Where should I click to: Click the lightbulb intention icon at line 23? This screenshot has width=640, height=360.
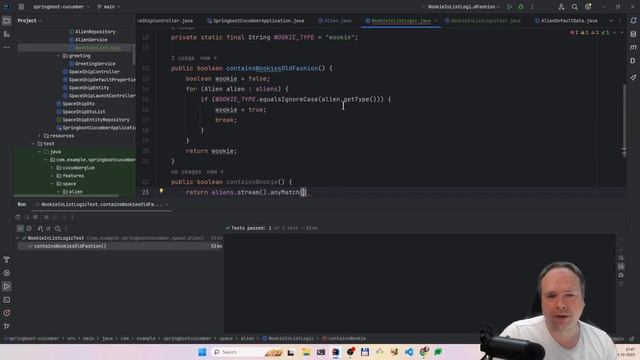[161, 191]
